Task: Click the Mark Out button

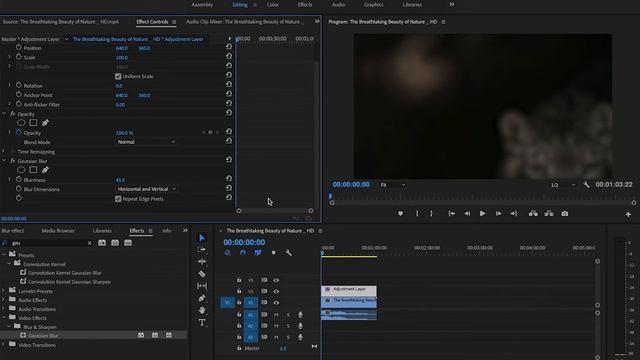Action: coord(431,213)
